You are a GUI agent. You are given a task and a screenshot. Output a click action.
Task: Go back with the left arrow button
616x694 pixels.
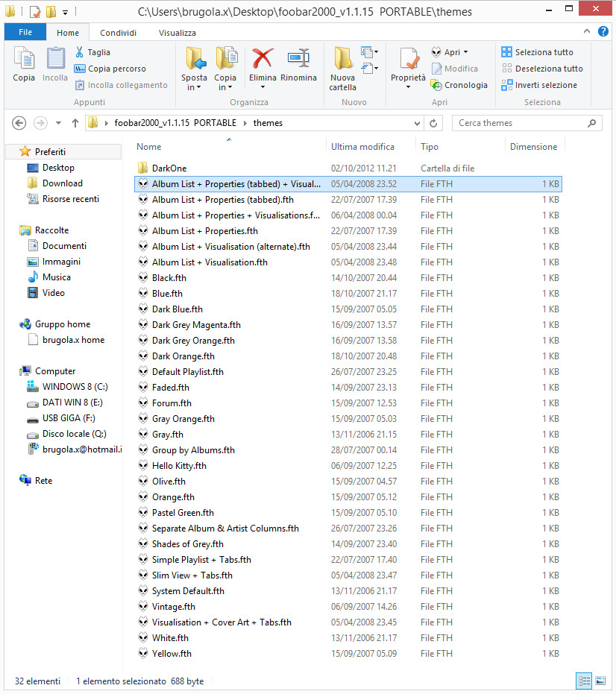tap(19, 123)
